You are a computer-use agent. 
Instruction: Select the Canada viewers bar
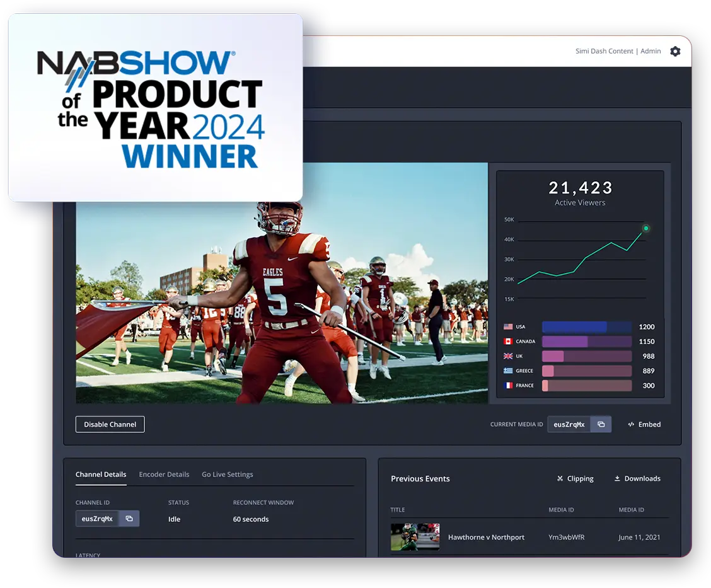[x=587, y=342]
